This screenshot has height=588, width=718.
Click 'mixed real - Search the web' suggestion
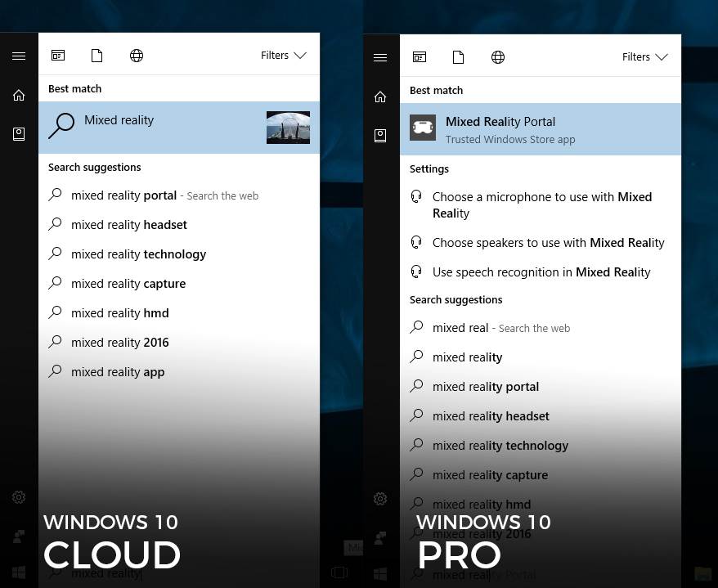click(500, 328)
